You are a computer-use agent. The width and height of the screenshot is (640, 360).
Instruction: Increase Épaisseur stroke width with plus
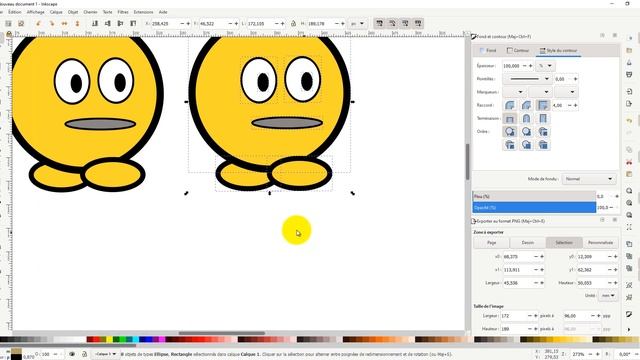(531, 66)
